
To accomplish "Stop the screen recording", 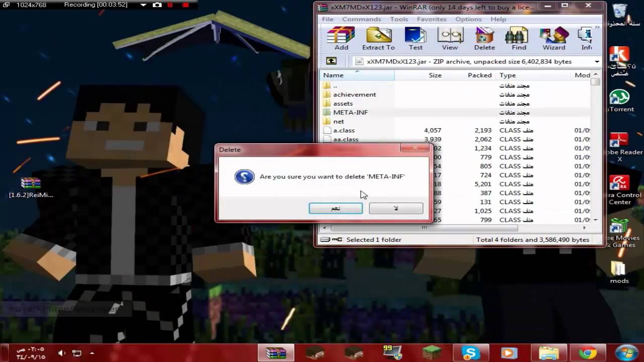I will pyautogui.click(x=186, y=5).
